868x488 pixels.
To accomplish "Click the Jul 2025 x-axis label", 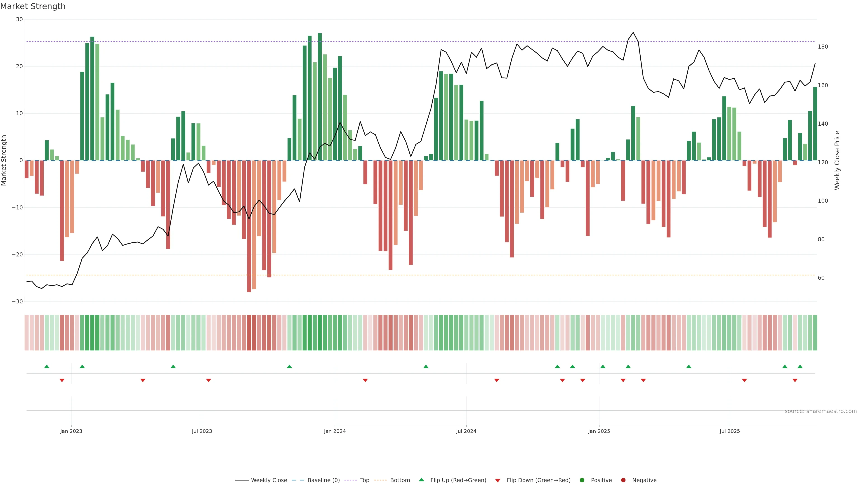I will [729, 431].
